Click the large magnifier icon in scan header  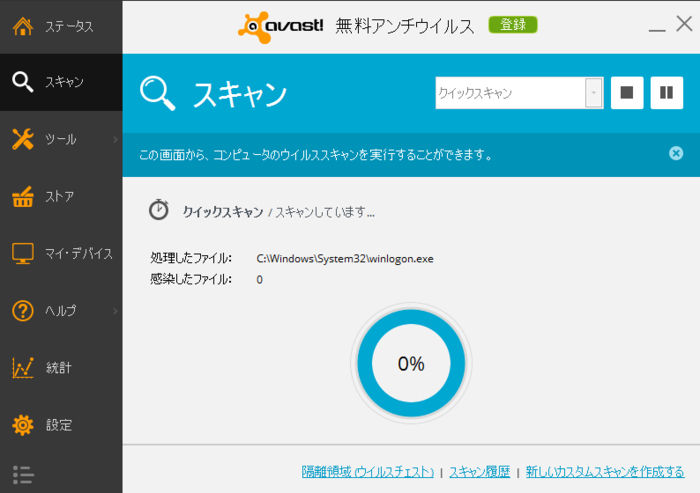(x=158, y=93)
